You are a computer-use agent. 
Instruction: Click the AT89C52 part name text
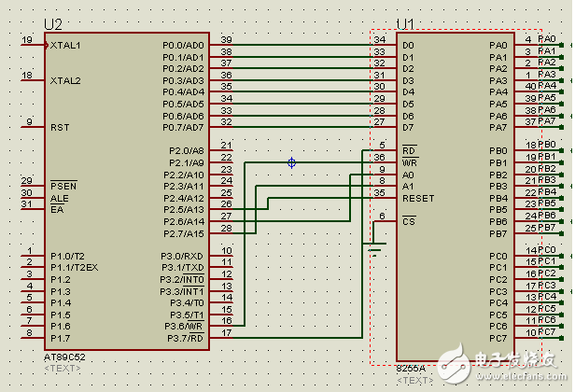[67, 357]
